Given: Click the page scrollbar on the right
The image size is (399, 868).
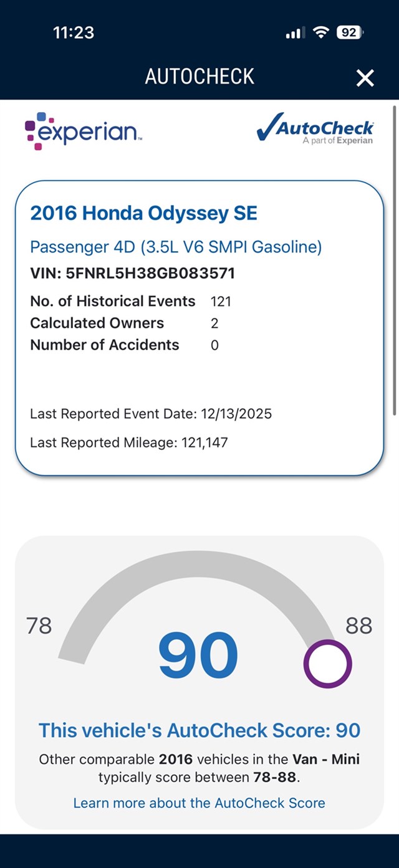Looking at the screenshot, I should [395, 260].
